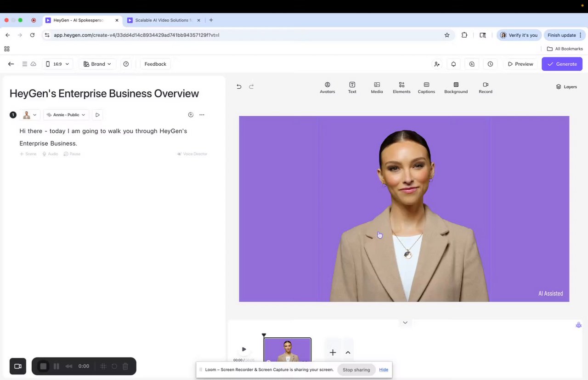Play scene 1 script audio
This screenshot has height=380, width=588.
[x=97, y=115]
